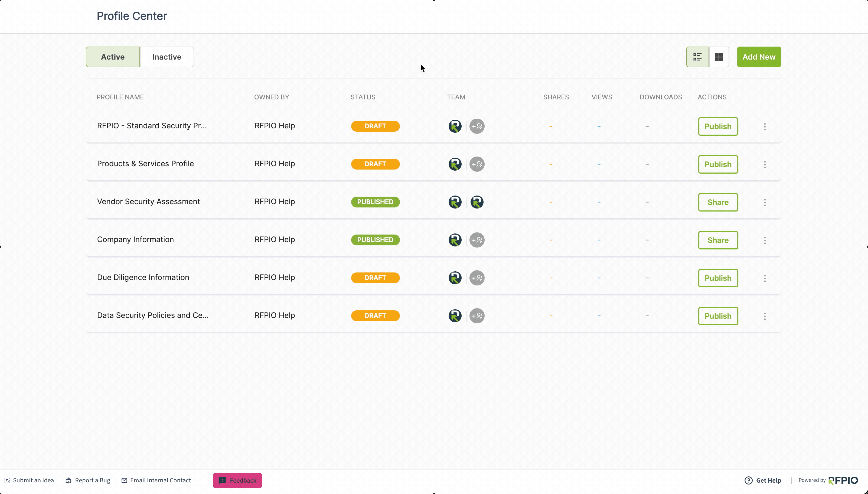Viewport: 868px width, 494px height.
Task: Click owner avatar in Company Information row
Action: 455,240
